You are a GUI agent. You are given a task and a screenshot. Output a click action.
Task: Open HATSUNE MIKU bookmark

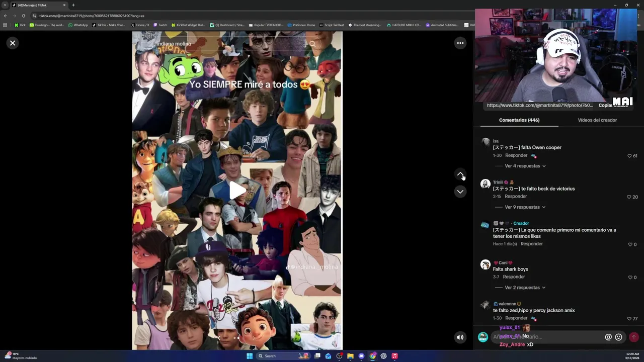pyautogui.click(x=404, y=25)
